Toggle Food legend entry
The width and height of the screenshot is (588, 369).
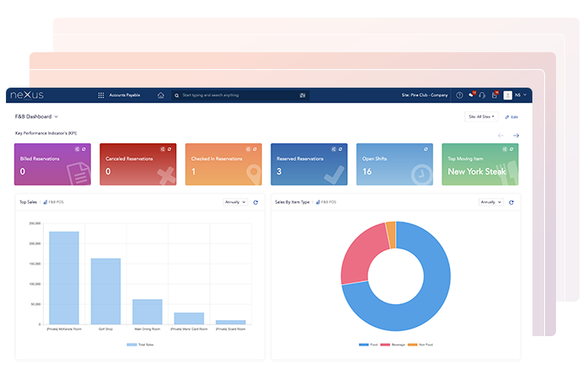tap(368, 345)
